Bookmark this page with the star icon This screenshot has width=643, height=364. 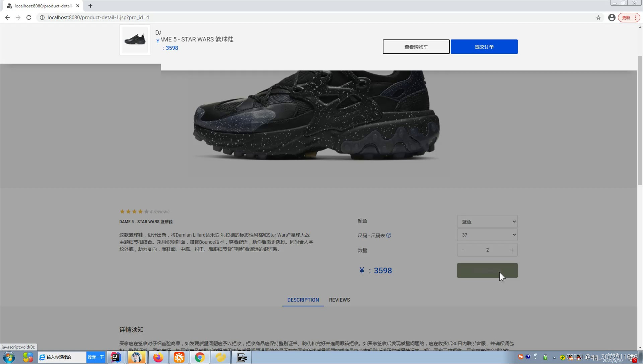[598, 17]
